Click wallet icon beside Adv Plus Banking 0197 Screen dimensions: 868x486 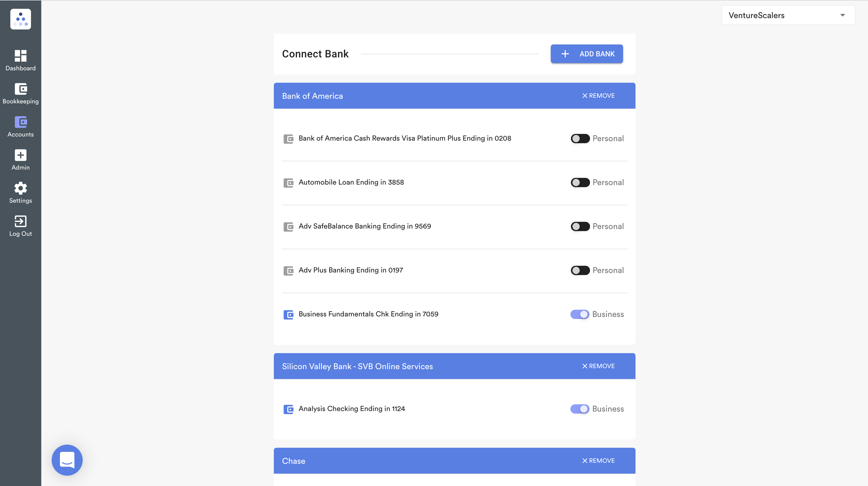click(289, 271)
